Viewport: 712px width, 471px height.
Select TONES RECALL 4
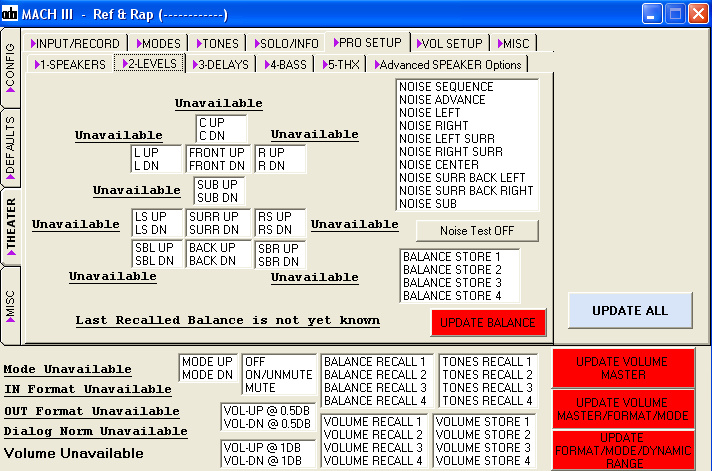pyautogui.click(x=487, y=401)
